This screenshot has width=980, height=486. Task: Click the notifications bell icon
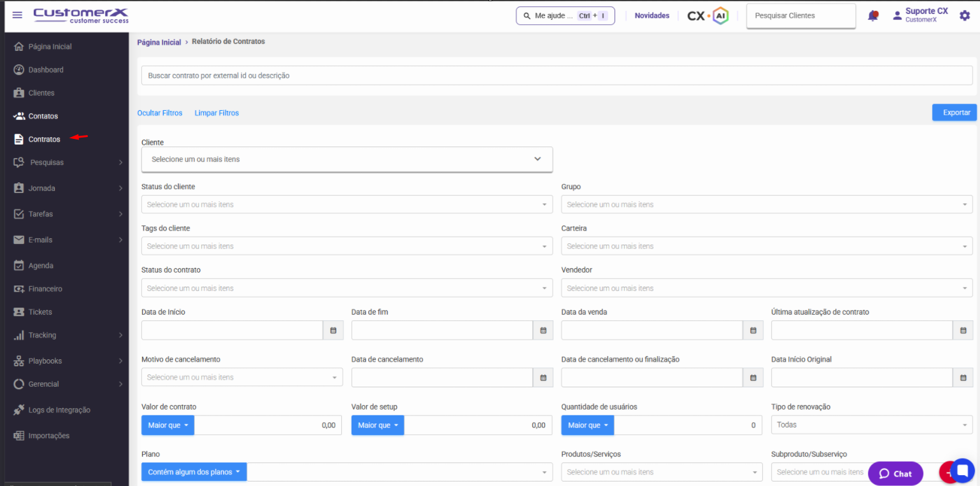pyautogui.click(x=873, y=16)
